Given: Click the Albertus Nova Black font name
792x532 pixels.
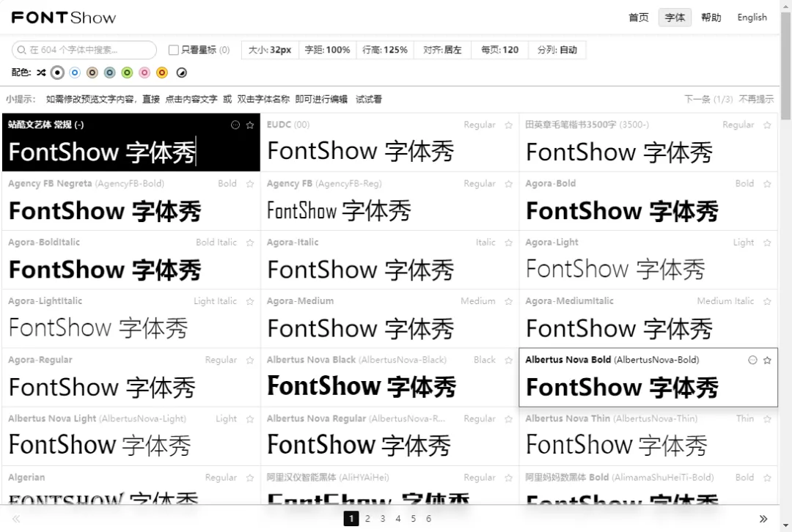Looking at the screenshot, I should click(311, 360).
